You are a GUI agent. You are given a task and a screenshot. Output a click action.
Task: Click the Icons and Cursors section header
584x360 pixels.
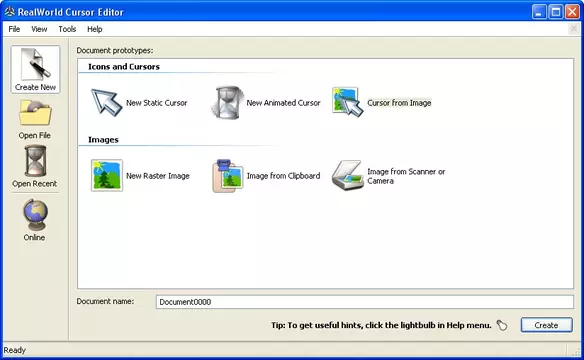click(124, 67)
